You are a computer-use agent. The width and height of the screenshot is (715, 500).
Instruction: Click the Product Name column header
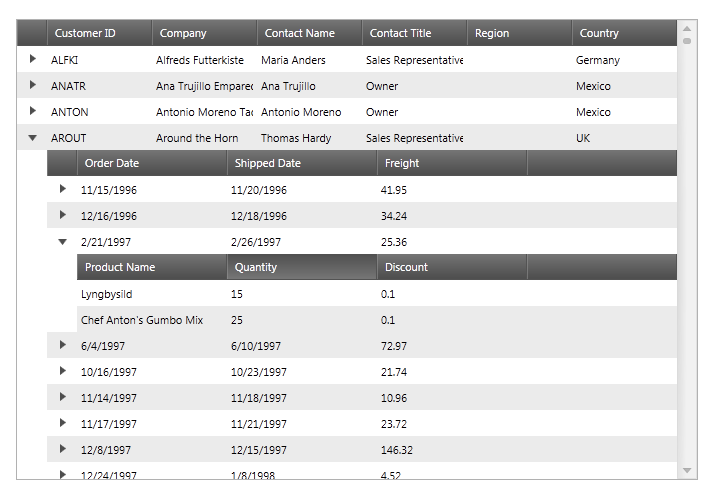152,267
